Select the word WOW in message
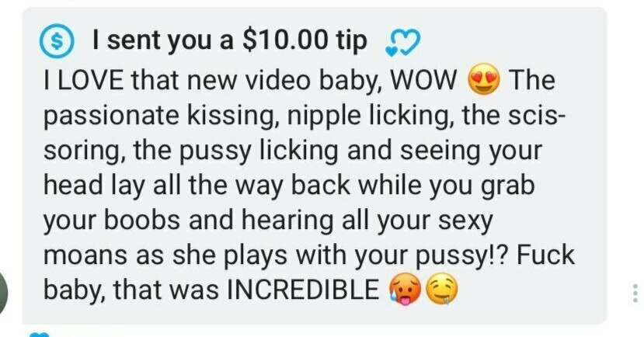The height and width of the screenshot is (337, 644). click(423, 80)
